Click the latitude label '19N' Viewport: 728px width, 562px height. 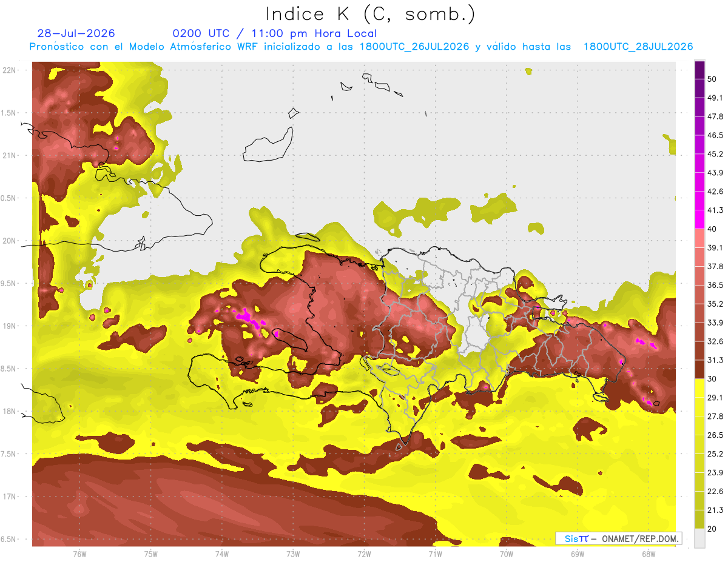pyautogui.click(x=9, y=326)
